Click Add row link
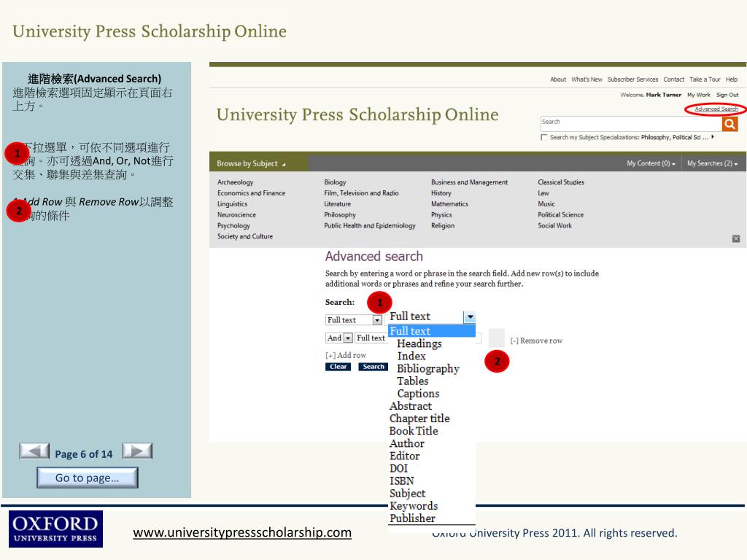 tap(346, 355)
